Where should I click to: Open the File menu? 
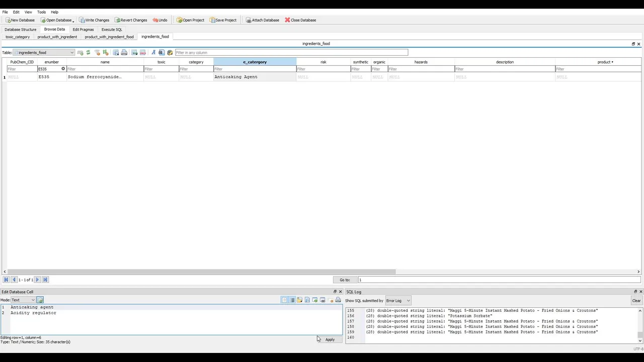click(5, 12)
